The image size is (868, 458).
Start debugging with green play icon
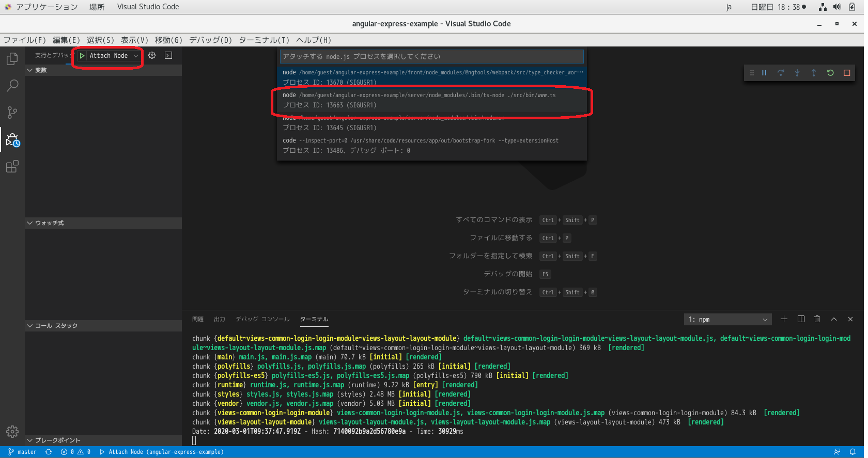click(x=82, y=56)
